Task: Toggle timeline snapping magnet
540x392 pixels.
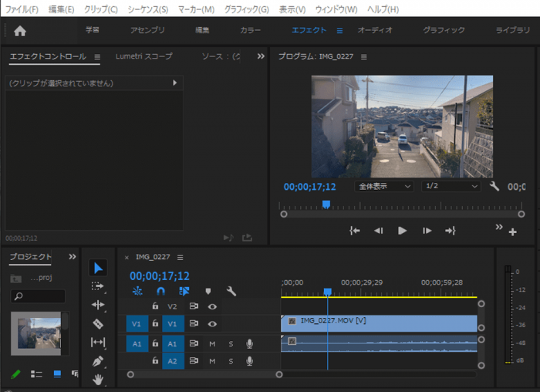Action: click(160, 292)
